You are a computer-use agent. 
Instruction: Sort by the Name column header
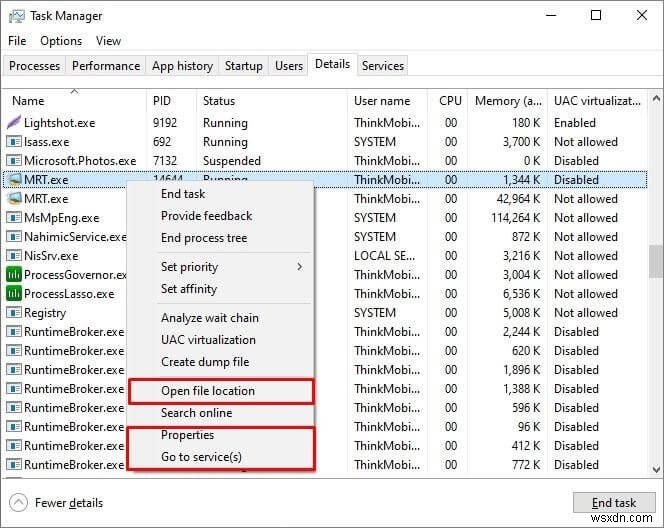pos(74,101)
